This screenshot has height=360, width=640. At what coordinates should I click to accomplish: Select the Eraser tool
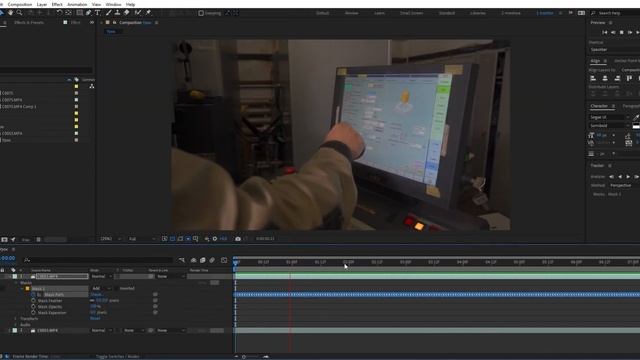(x=127, y=13)
